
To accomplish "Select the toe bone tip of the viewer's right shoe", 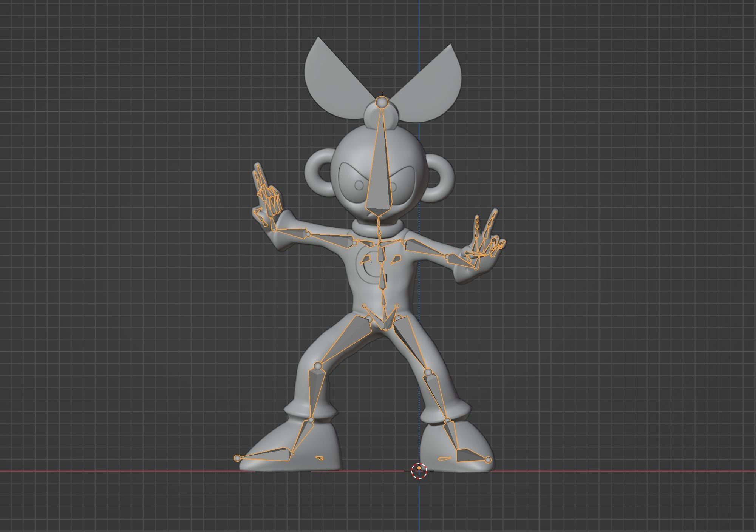I will coord(488,460).
